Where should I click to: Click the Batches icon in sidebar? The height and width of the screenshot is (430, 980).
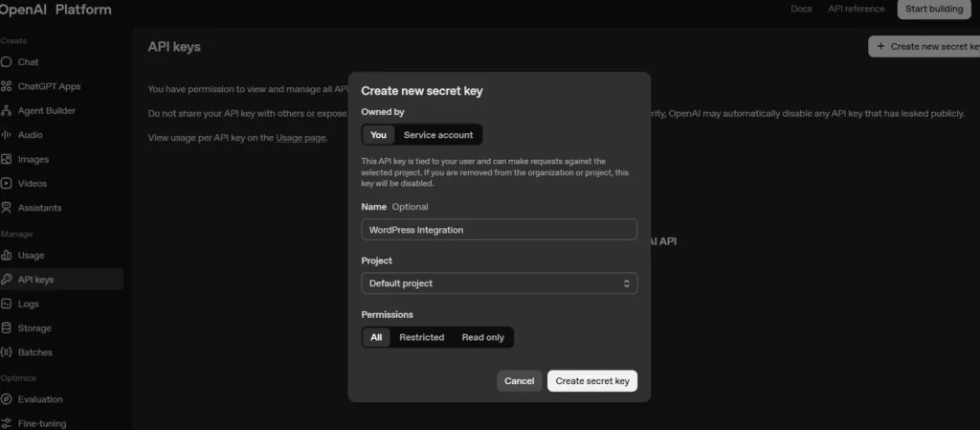(x=7, y=352)
